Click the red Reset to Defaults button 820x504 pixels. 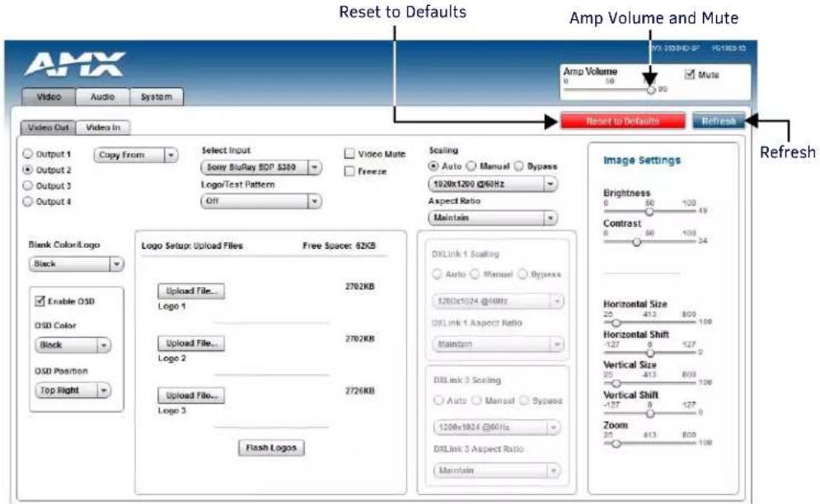click(x=622, y=121)
